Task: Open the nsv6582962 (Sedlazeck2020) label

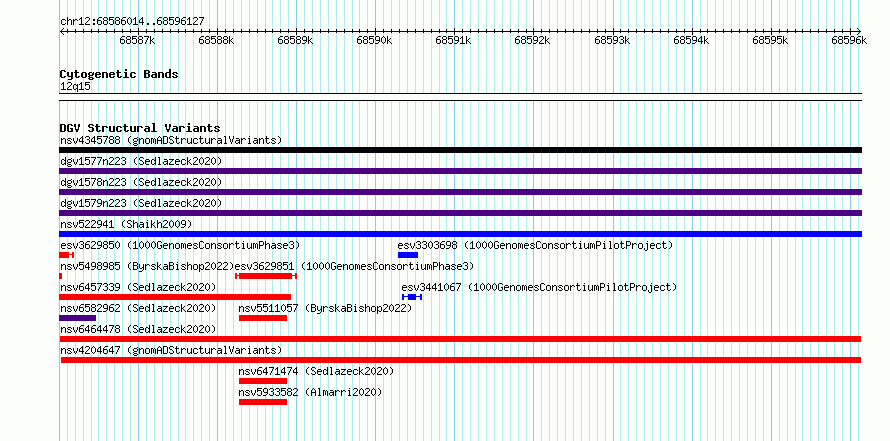Action: point(138,308)
